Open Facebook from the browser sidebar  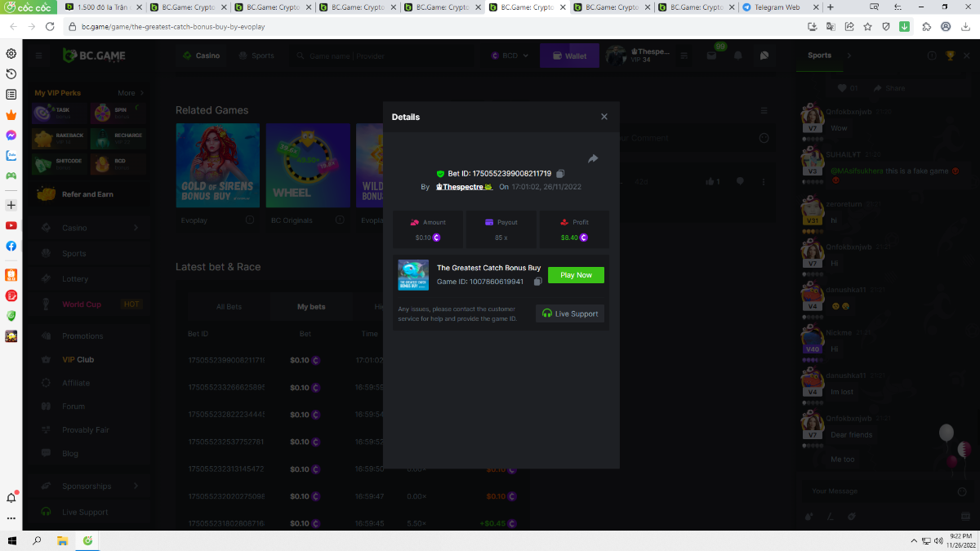(11, 246)
